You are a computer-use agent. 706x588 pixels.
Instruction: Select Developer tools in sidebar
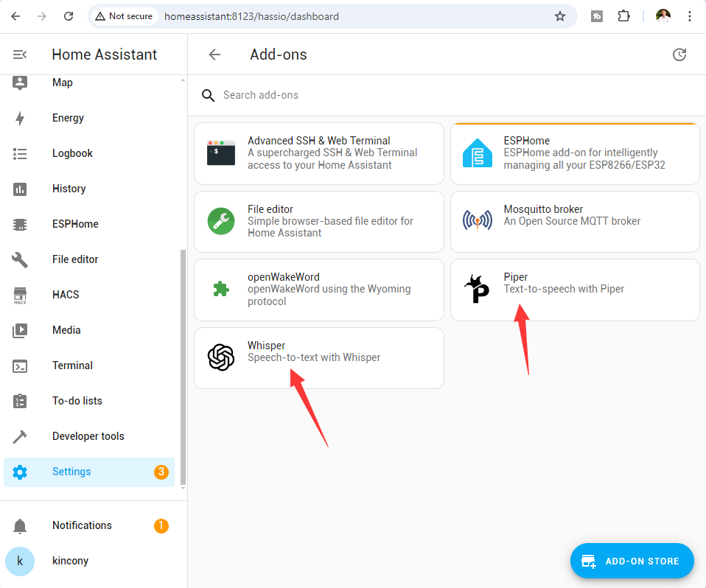coord(88,436)
